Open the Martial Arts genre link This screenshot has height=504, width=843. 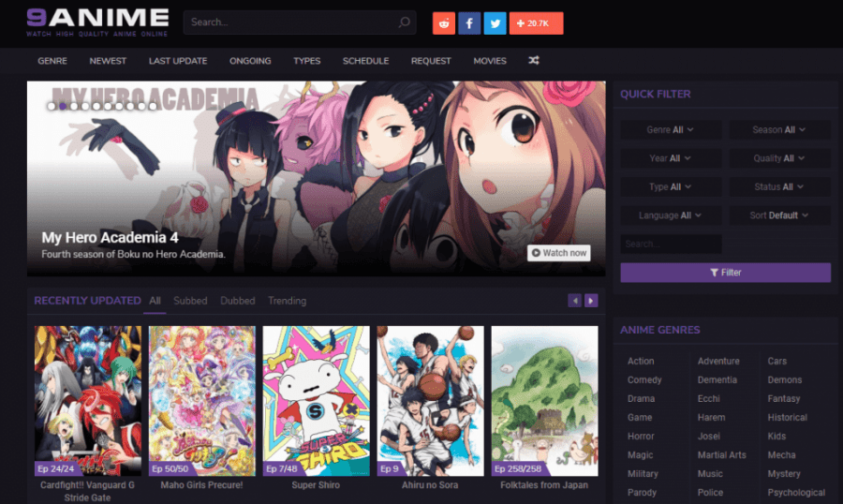(721, 455)
